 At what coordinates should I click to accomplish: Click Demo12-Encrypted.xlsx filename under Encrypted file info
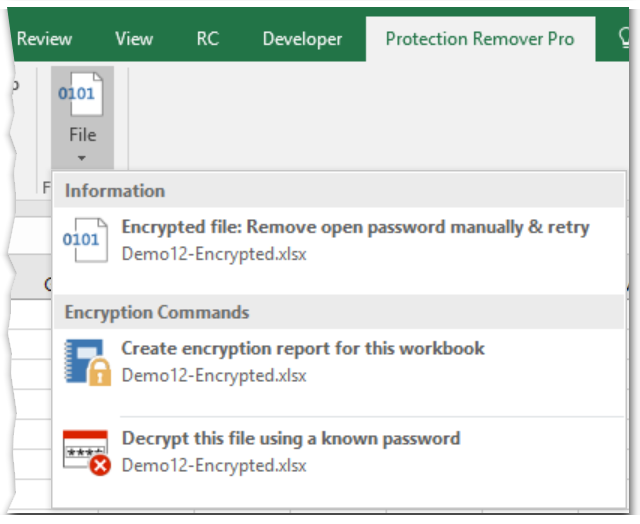(214, 254)
